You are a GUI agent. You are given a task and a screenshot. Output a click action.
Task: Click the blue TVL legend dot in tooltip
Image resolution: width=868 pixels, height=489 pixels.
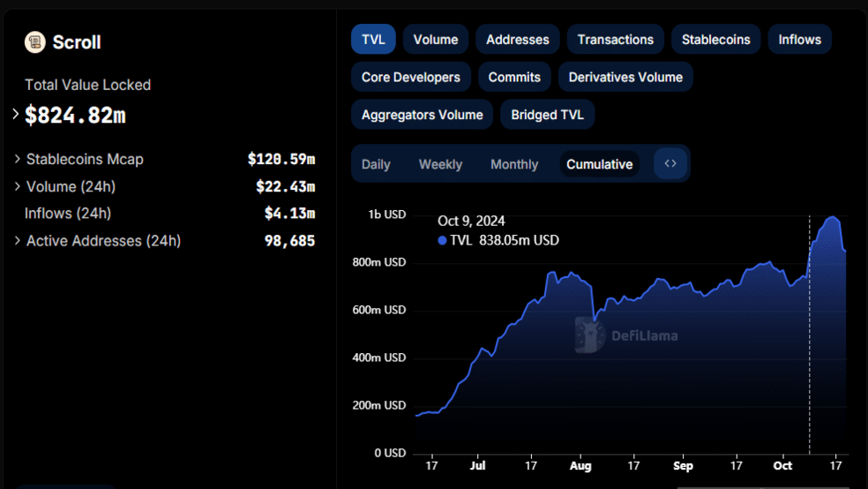click(x=442, y=240)
